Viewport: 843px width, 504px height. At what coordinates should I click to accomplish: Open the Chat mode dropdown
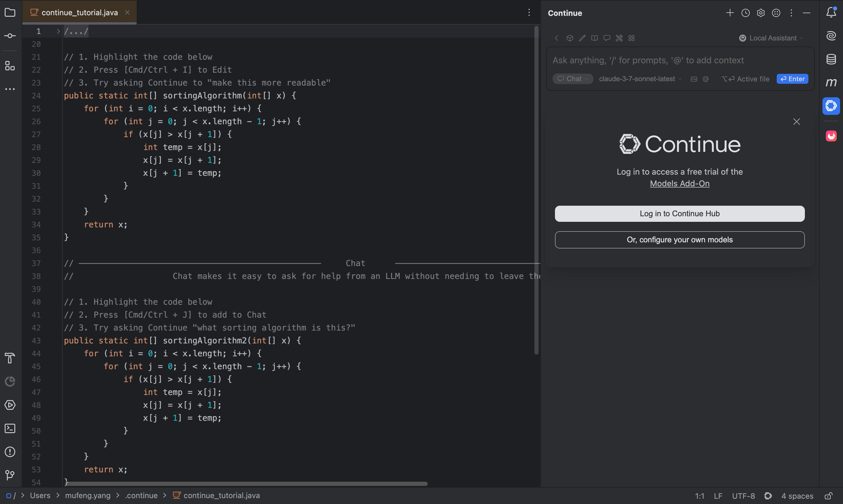pyautogui.click(x=573, y=79)
